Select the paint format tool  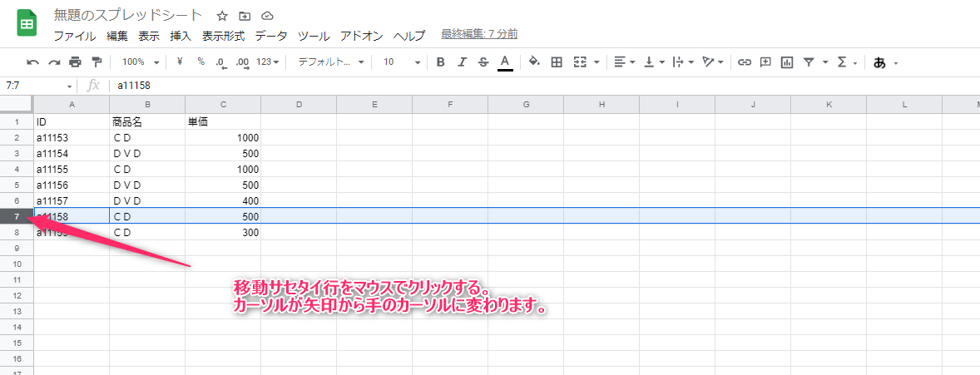click(97, 62)
